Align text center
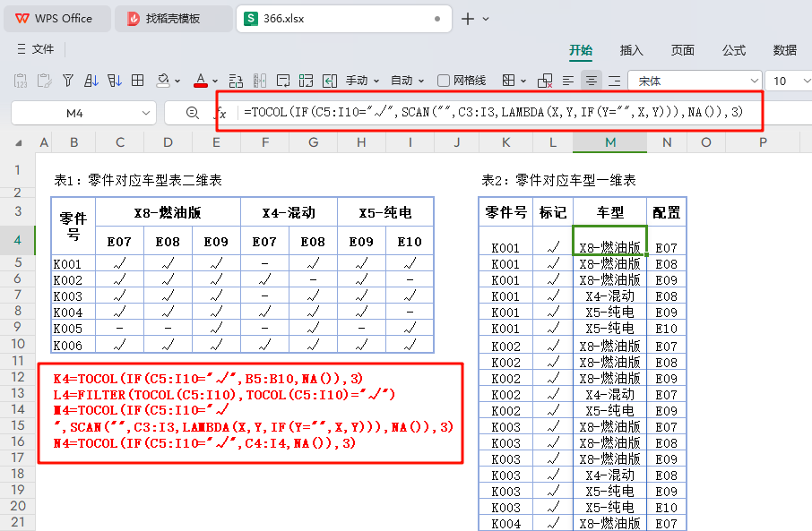812x531 pixels. pyautogui.click(x=591, y=81)
